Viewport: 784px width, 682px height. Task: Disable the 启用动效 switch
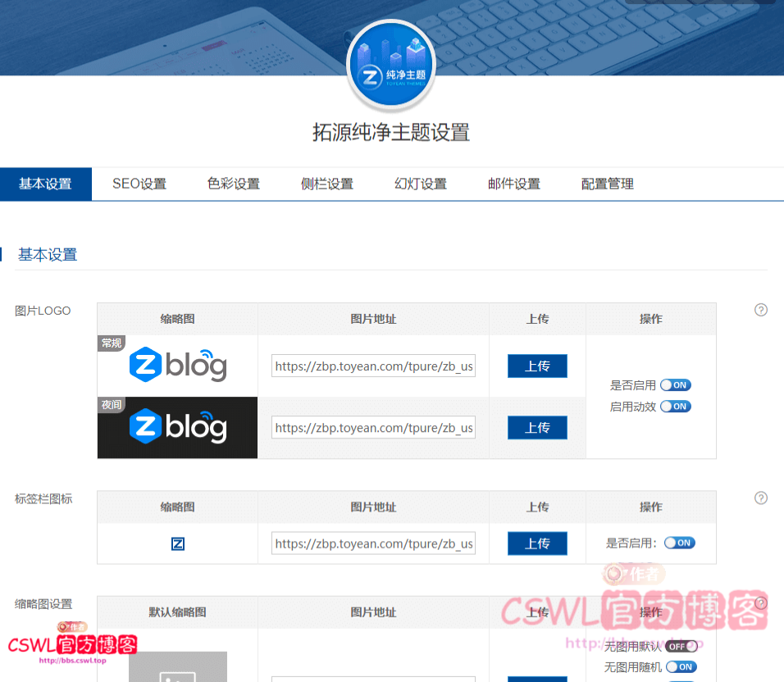(x=675, y=407)
